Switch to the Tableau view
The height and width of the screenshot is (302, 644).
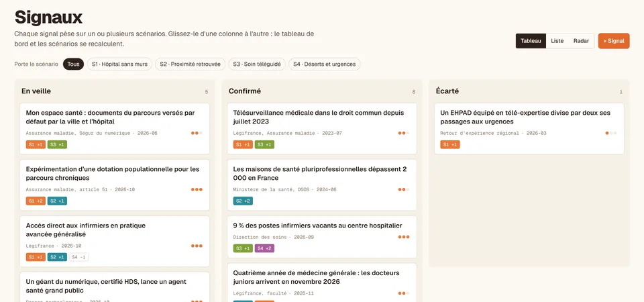pyautogui.click(x=531, y=41)
